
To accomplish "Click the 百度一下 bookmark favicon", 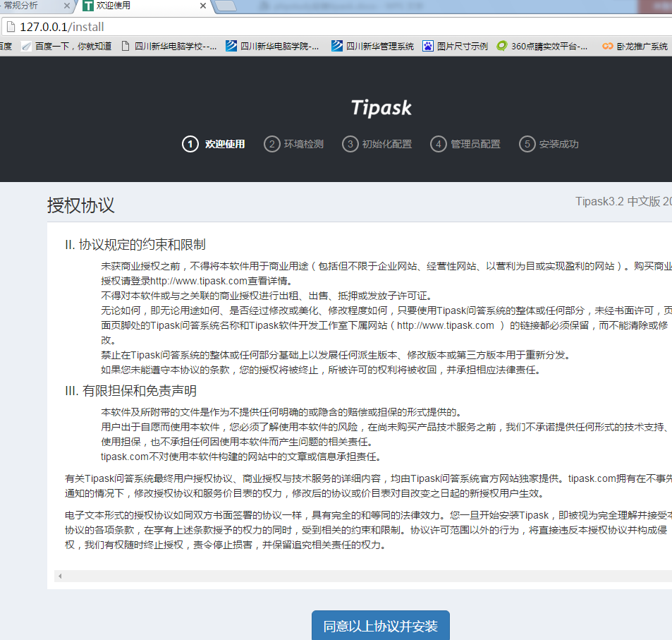I will tap(25, 47).
